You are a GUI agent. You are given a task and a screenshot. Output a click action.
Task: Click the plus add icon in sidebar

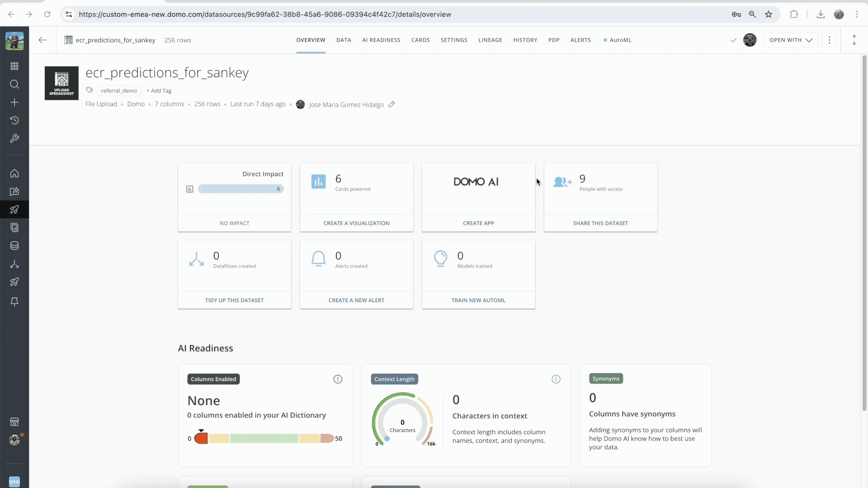pyautogui.click(x=14, y=103)
